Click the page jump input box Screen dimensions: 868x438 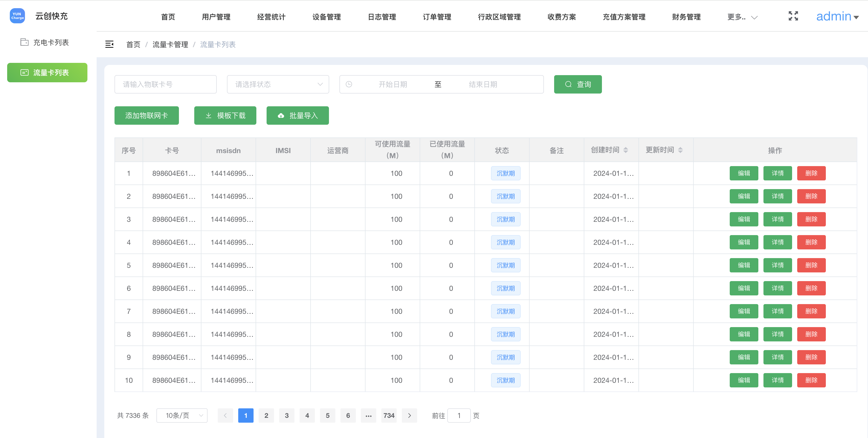point(459,416)
